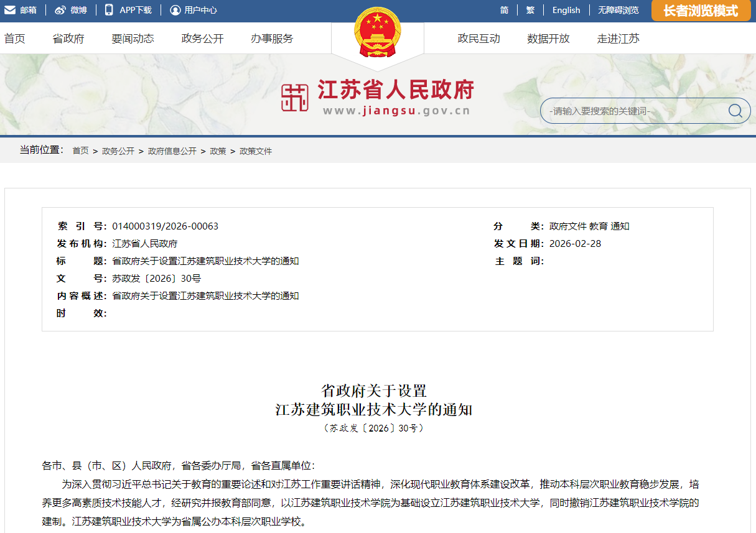This screenshot has width=756, height=533.
Task: Follow breadcrumb link 政府信息公开
Action: (173, 151)
